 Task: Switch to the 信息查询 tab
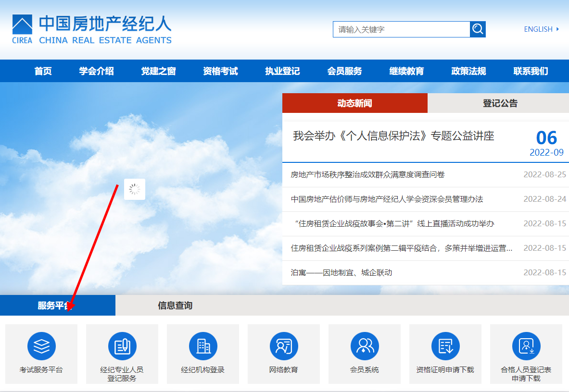point(174,306)
